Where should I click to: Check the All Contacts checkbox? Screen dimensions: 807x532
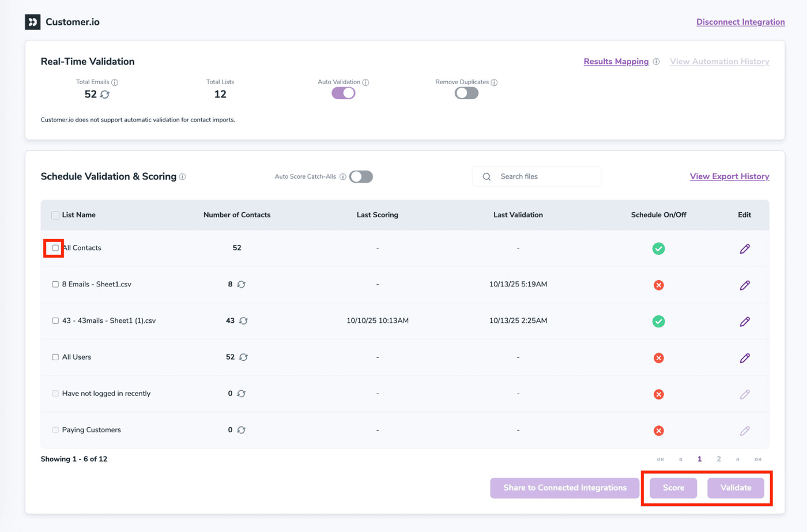point(55,248)
